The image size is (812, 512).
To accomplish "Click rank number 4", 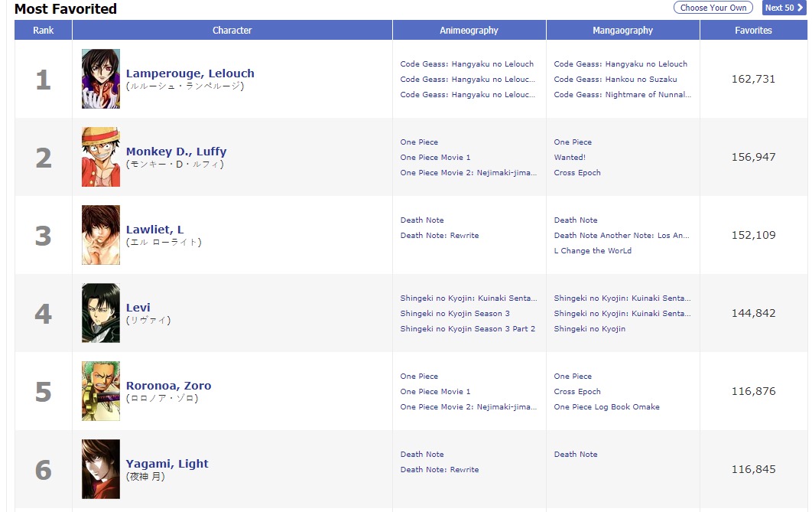I will (x=44, y=314).
